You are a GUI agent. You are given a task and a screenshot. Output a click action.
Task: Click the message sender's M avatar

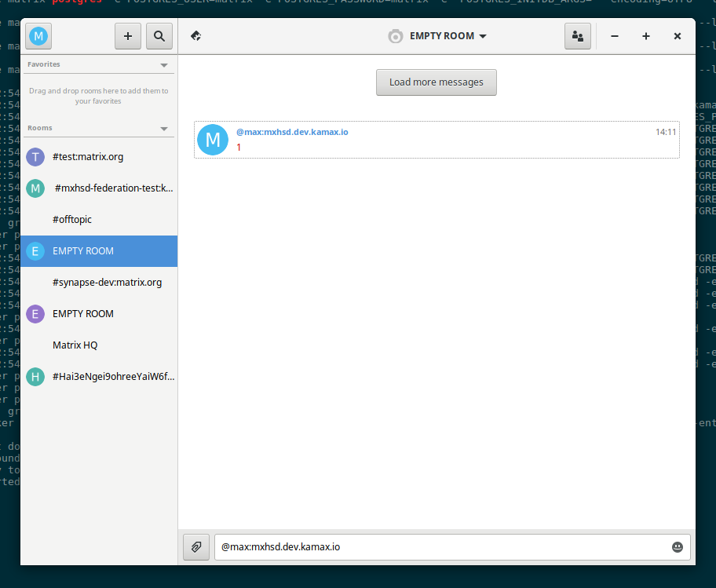[x=213, y=140]
